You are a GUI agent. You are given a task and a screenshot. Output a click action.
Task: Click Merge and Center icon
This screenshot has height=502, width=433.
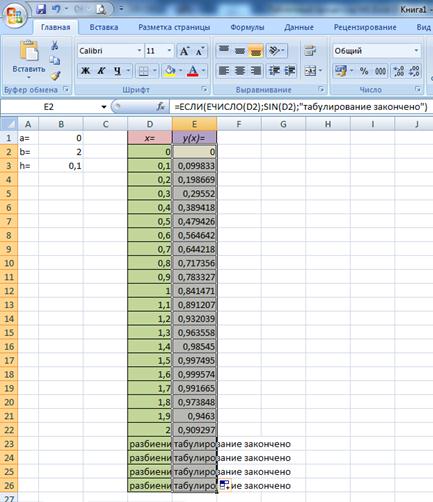point(310,71)
